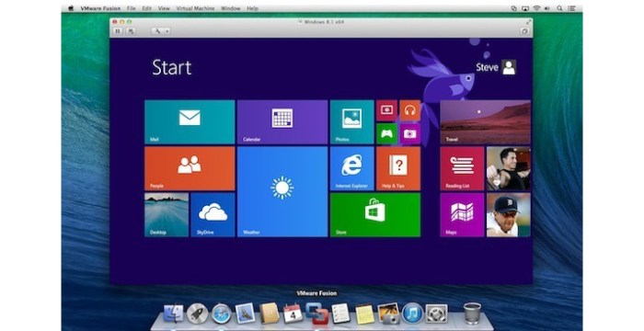This screenshot has width=644, height=331.
Task: Open the Store tile
Action: (375, 215)
